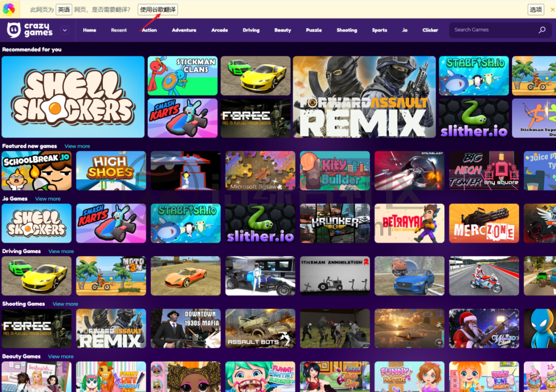Open the orange supercar game in Driving Games
The image size is (556, 392).
(x=186, y=276)
